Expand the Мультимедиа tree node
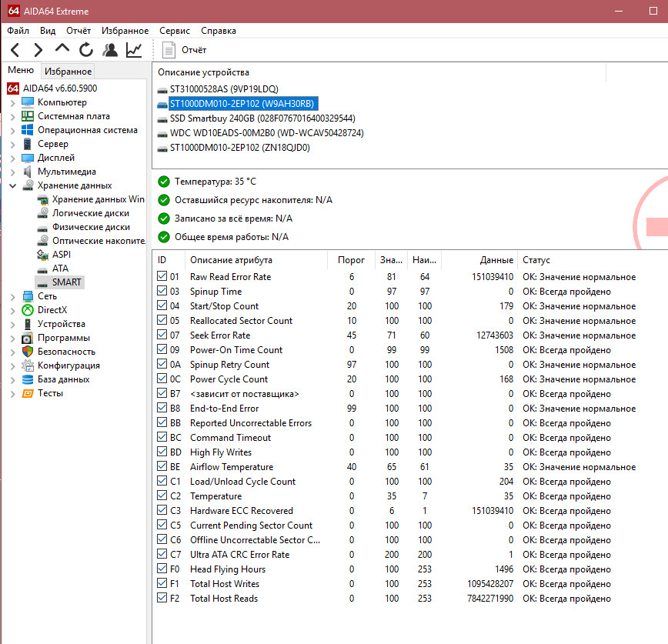The image size is (668, 644). [x=13, y=172]
